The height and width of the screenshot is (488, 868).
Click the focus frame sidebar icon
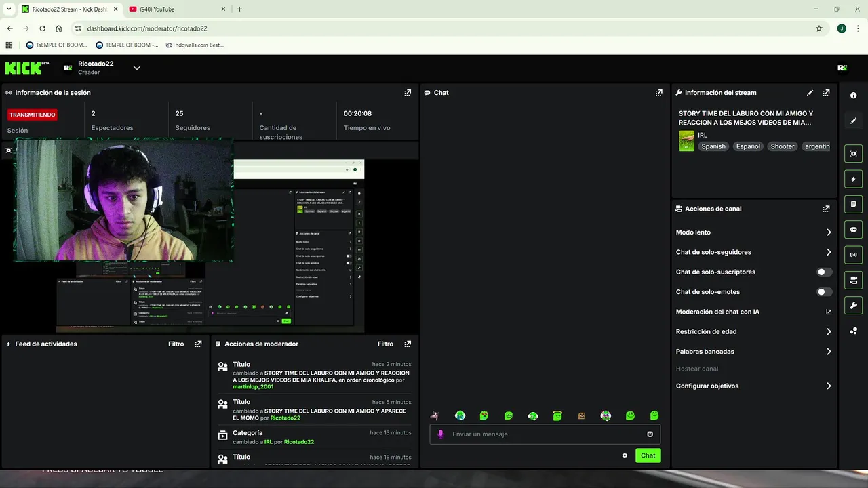pyautogui.click(x=853, y=154)
